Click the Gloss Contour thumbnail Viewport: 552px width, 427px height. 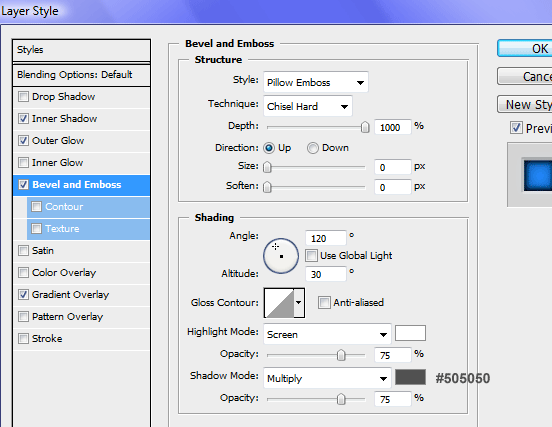tap(279, 303)
